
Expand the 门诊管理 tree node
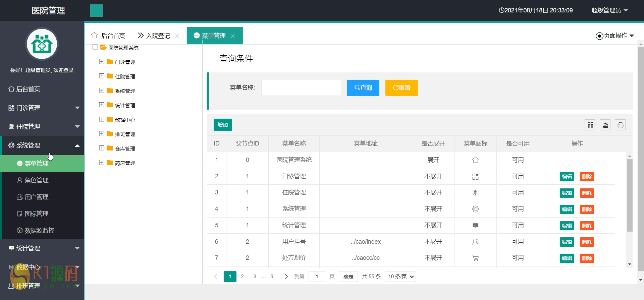click(102, 62)
